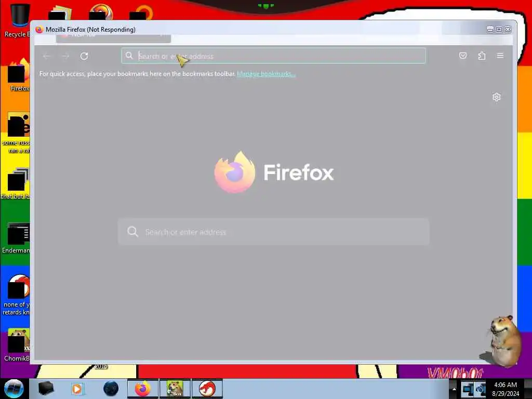532x399 pixels.
Task: Select the 'none of y' desktop icon
Action: [x=16, y=295]
